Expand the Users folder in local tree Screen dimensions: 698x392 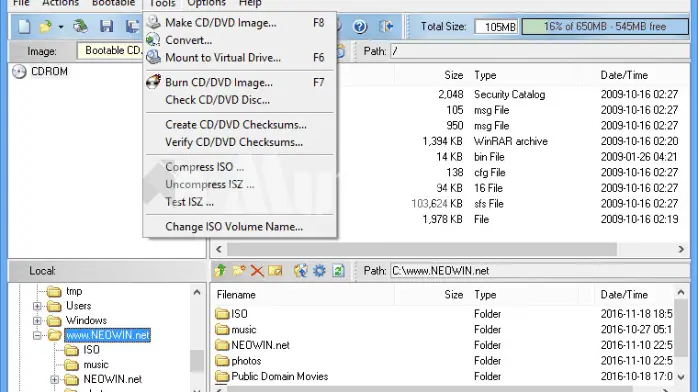point(37,306)
